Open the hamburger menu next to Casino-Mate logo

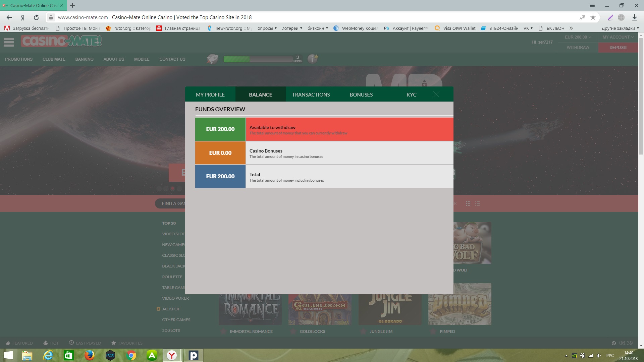pyautogui.click(x=9, y=42)
